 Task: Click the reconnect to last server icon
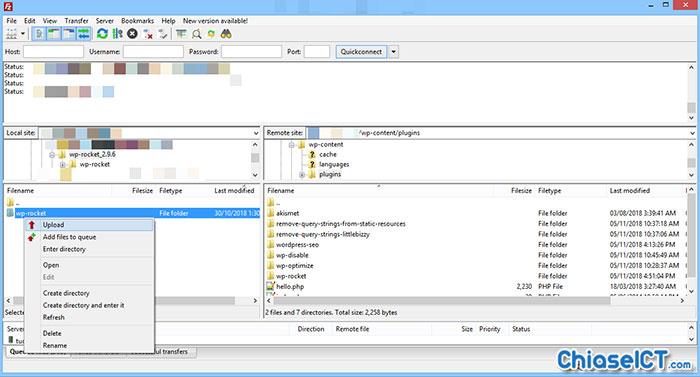[x=163, y=34]
